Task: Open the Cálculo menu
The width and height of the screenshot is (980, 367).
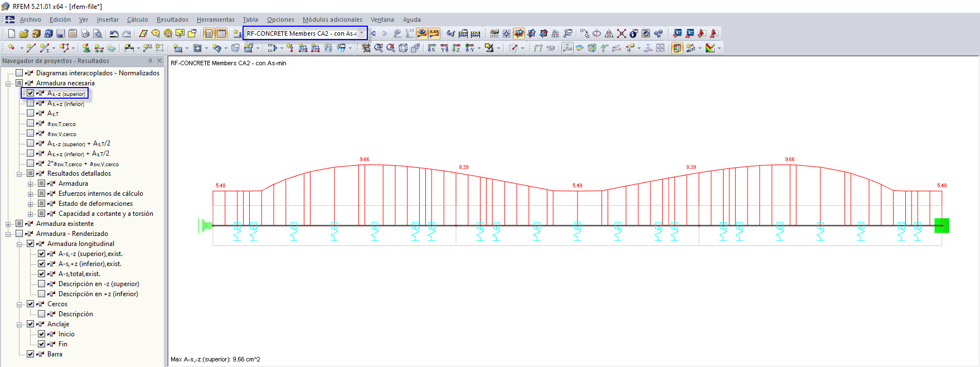Action: pyautogui.click(x=138, y=20)
